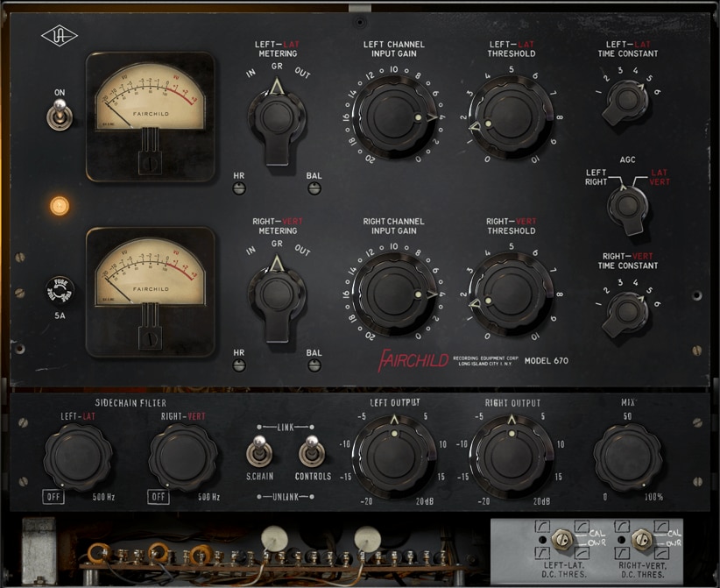The image size is (720, 588).
Task: Flip the S.CHAIN link toggle switch
Action: (x=259, y=451)
